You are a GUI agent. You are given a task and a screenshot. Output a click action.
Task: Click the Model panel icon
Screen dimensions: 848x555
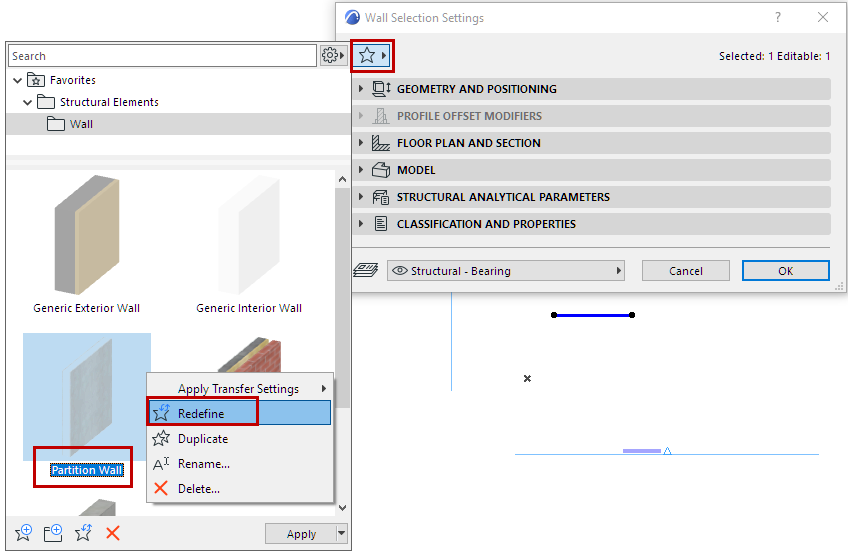pyautogui.click(x=381, y=170)
